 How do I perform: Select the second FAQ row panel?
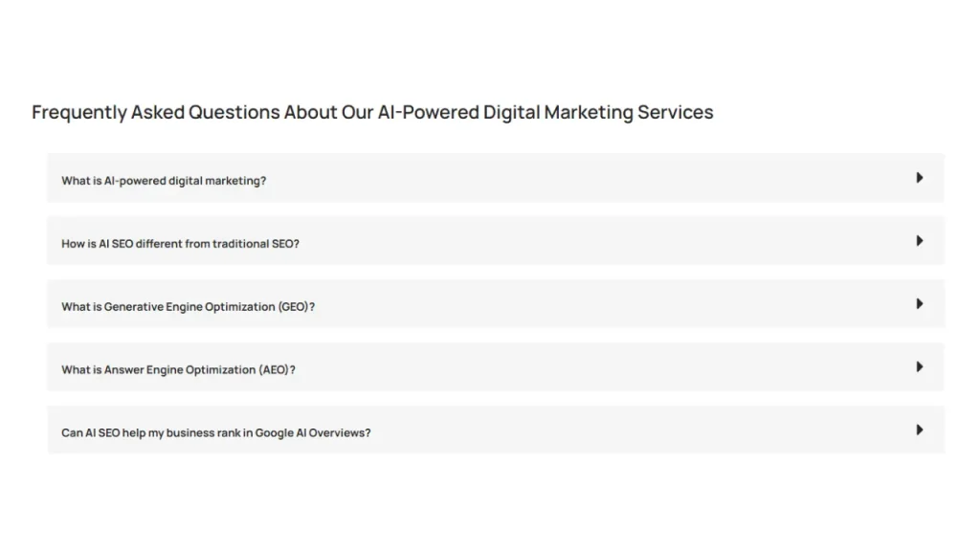click(495, 241)
